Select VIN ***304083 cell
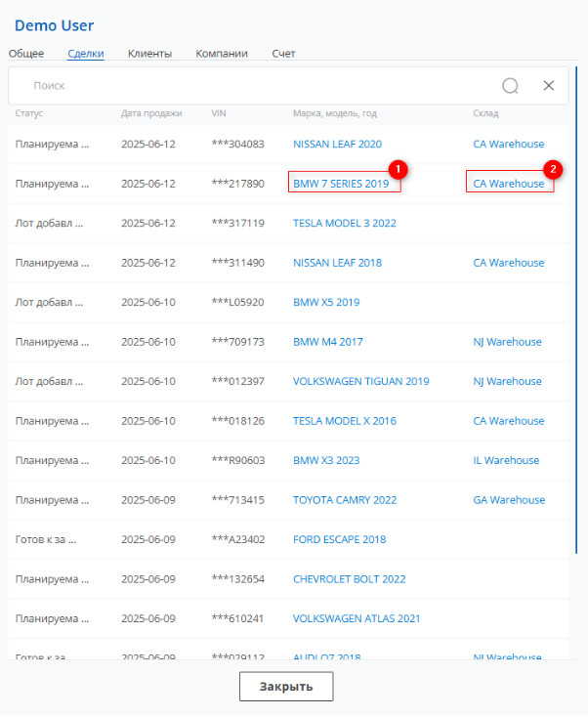Viewport: 588px width, 717px height. tap(237, 144)
